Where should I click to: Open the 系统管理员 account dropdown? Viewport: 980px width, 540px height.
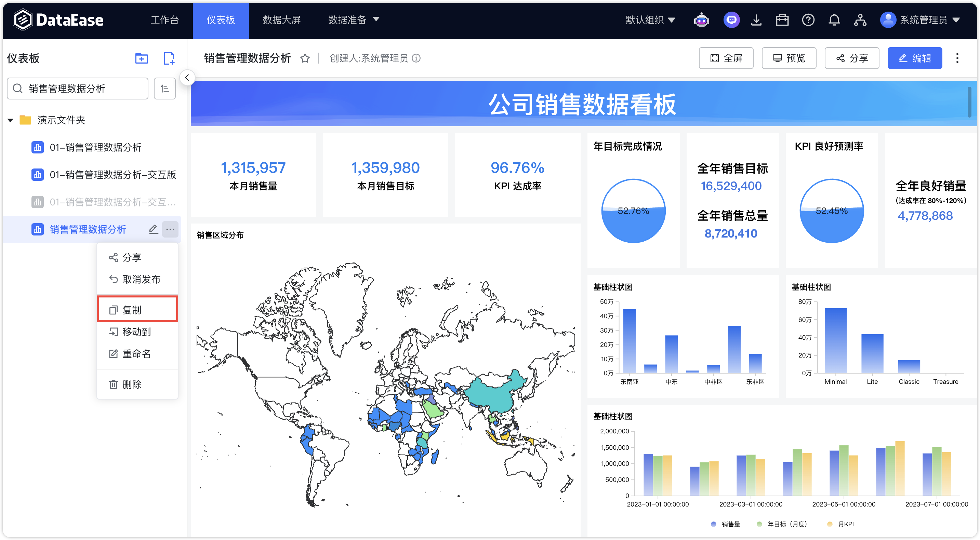[x=929, y=20]
